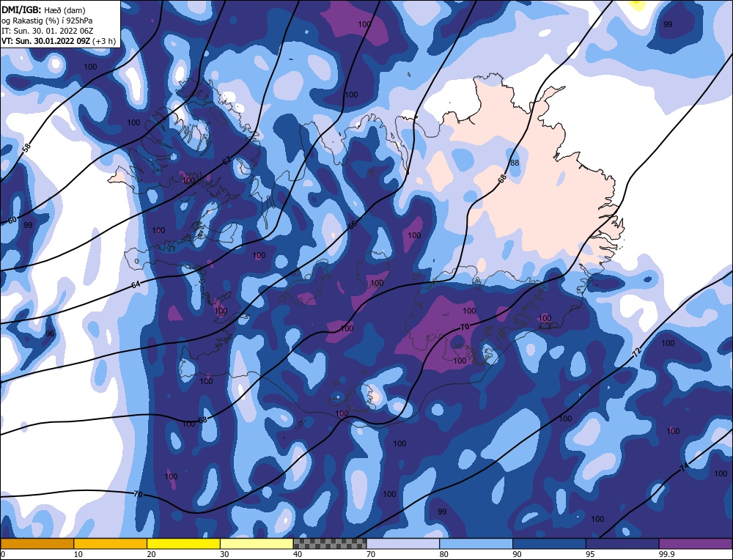
Task: Click the navy 95–99.9 legend swatch
Action: [622, 543]
